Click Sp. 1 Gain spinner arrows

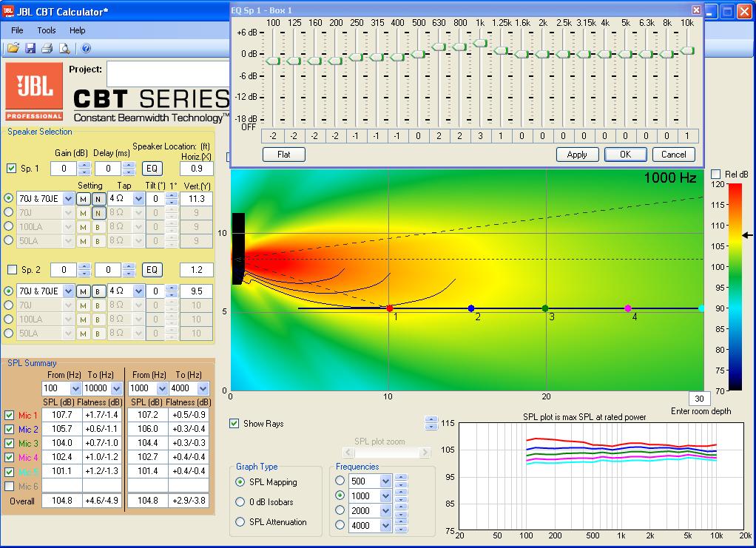[84, 169]
